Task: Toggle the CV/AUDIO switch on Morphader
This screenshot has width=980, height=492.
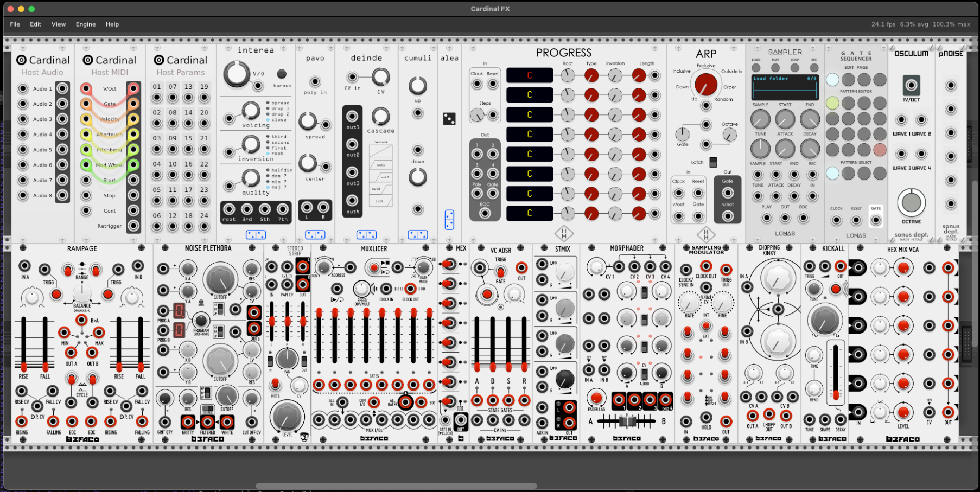Action: [x=644, y=374]
